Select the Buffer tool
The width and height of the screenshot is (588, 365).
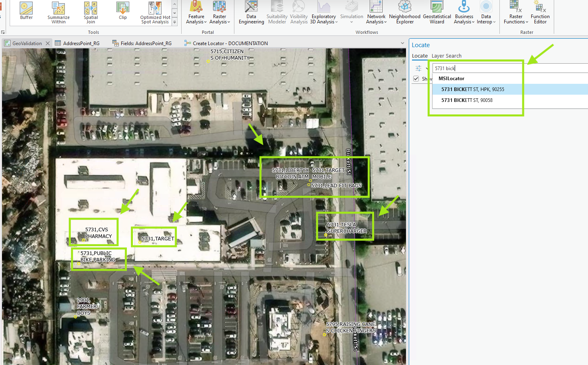coord(26,11)
